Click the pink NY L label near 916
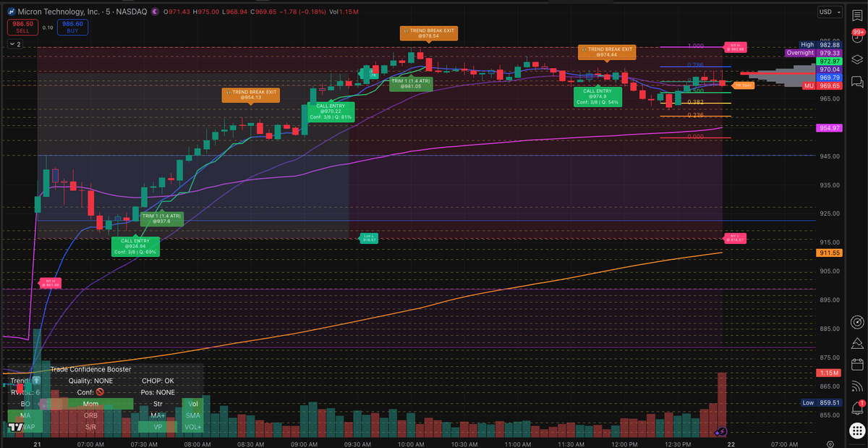 [734, 238]
